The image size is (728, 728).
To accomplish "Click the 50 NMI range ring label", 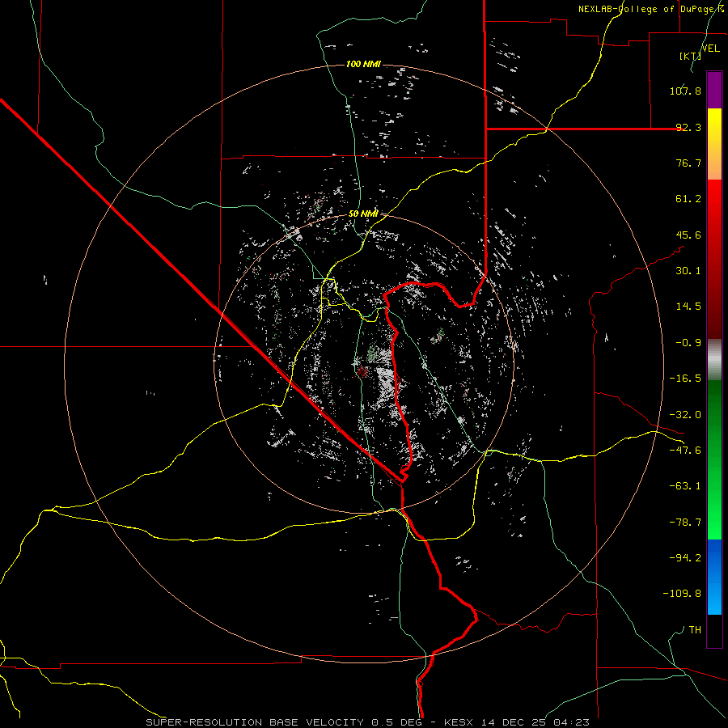I will pos(363,214).
